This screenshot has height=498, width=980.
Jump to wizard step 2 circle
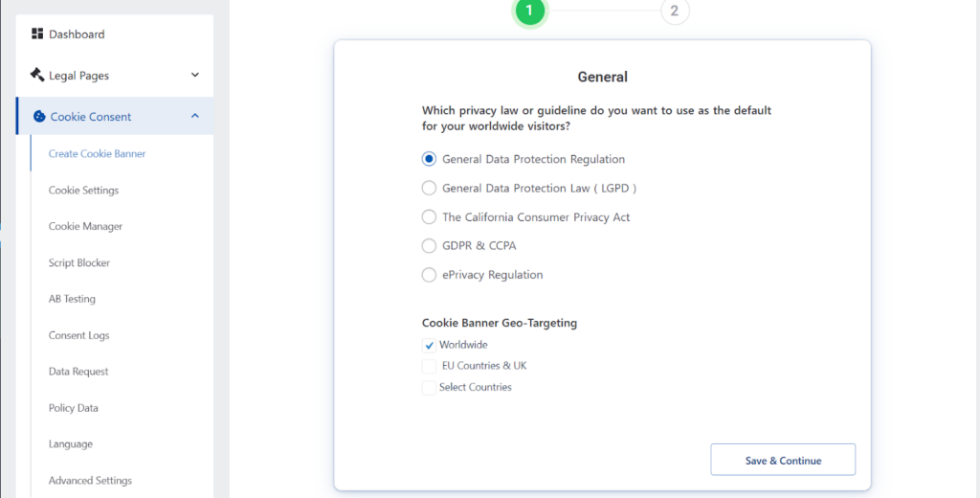675,11
